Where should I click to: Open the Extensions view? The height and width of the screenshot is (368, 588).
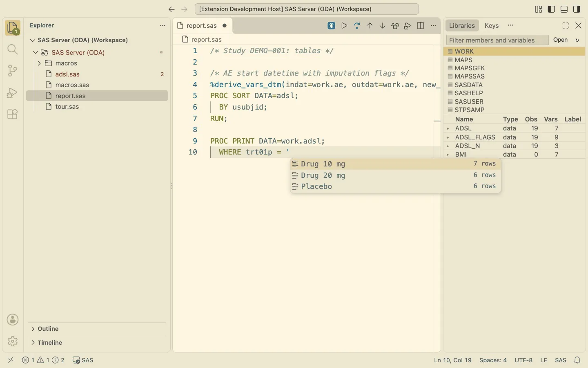point(13,114)
